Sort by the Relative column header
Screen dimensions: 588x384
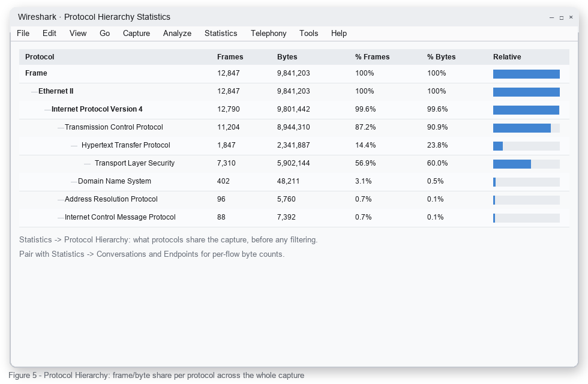tap(507, 57)
